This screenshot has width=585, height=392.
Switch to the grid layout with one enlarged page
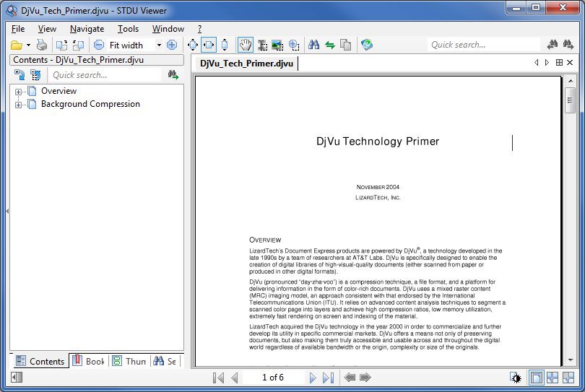[x=568, y=378]
